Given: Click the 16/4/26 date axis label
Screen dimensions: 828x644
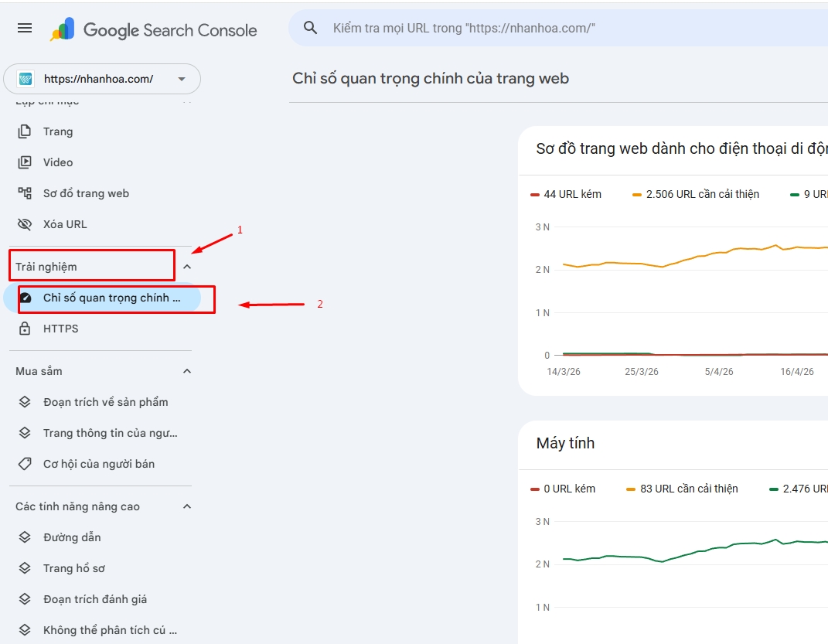Looking at the screenshot, I should (x=797, y=372).
